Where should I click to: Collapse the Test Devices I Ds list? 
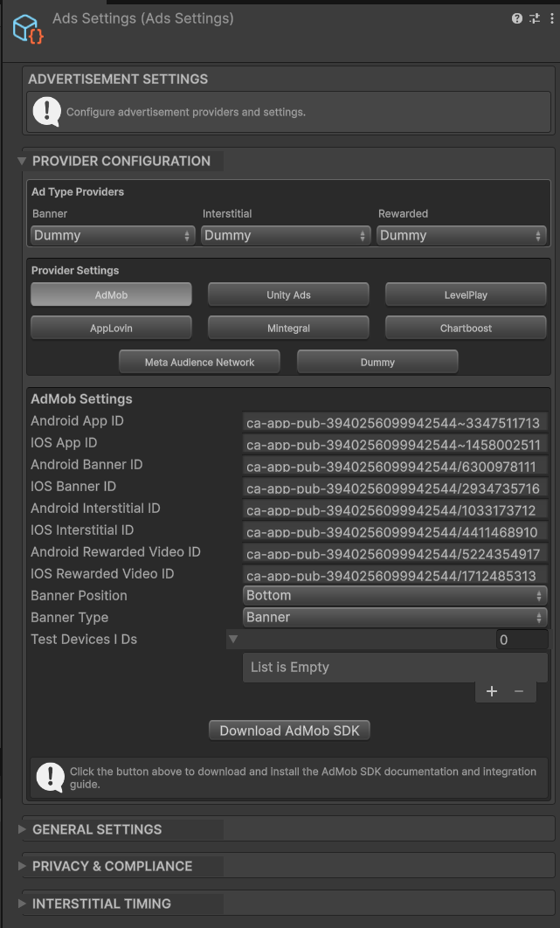233,639
